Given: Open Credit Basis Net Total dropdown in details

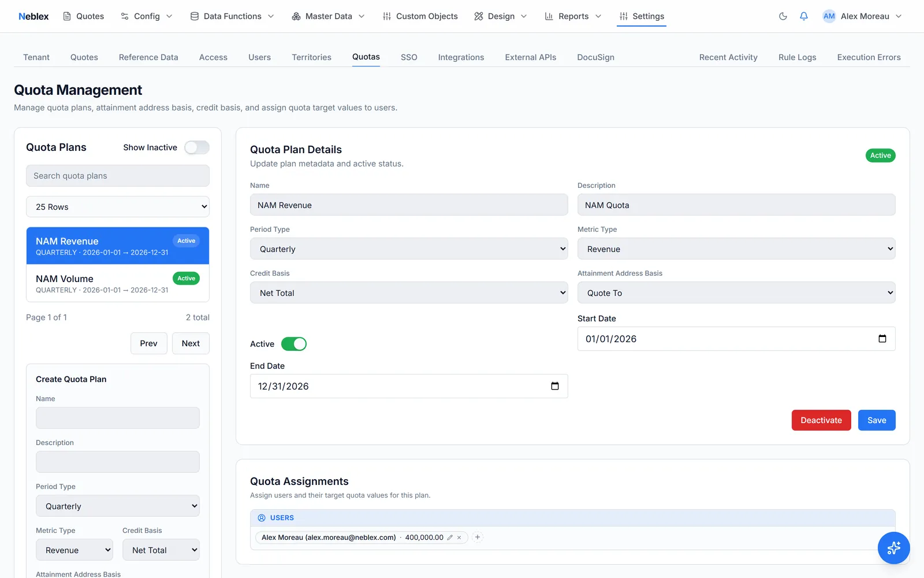Looking at the screenshot, I should [409, 293].
